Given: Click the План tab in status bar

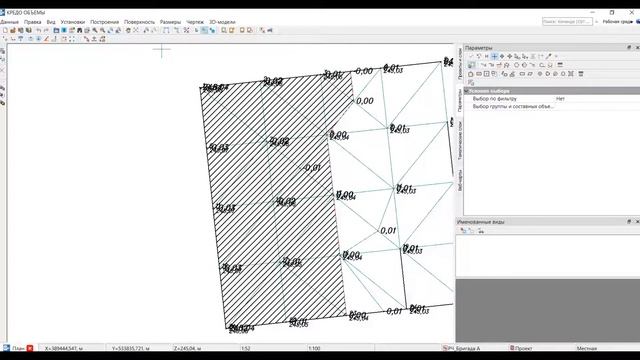Looking at the screenshot, I should click(x=18, y=348).
